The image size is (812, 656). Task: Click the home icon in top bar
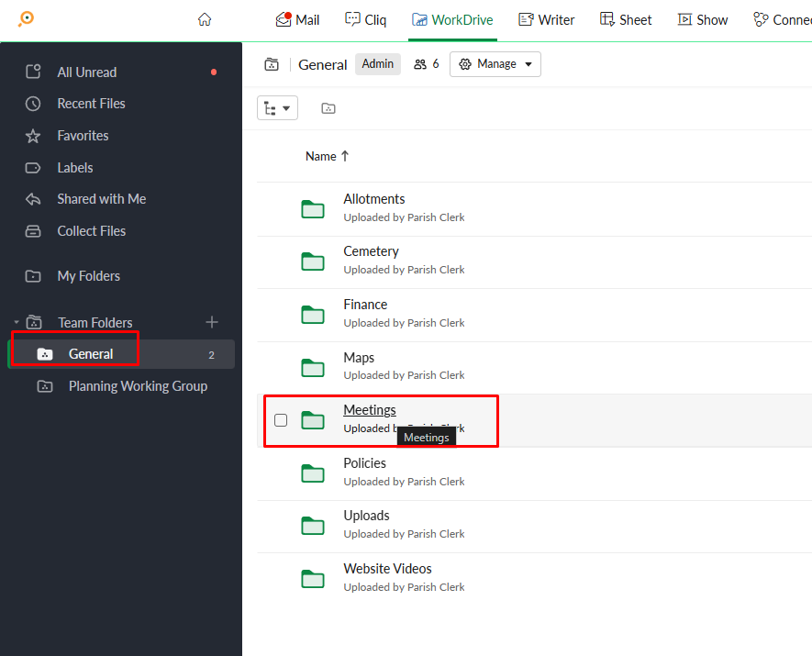pyautogui.click(x=205, y=19)
